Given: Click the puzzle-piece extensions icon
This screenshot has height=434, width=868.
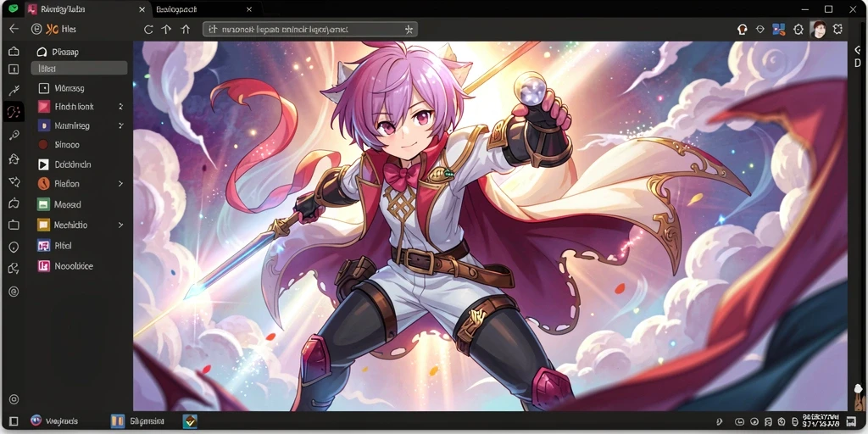Looking at the screenshot, I should point(837,30).
